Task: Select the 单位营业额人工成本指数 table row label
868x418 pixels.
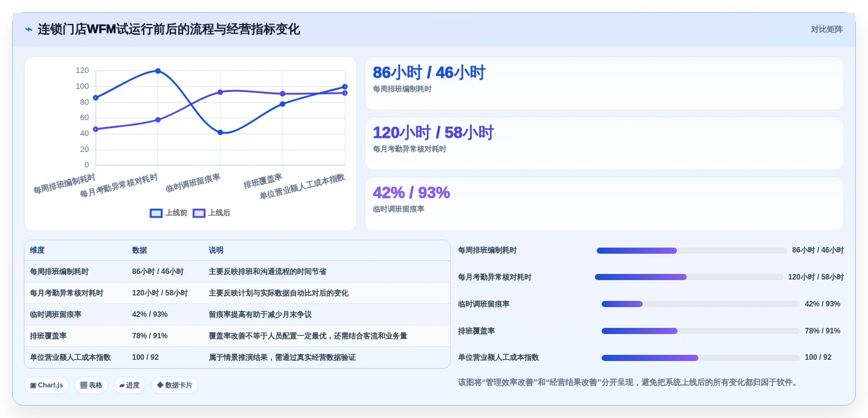Action: (x=70, y=357)
